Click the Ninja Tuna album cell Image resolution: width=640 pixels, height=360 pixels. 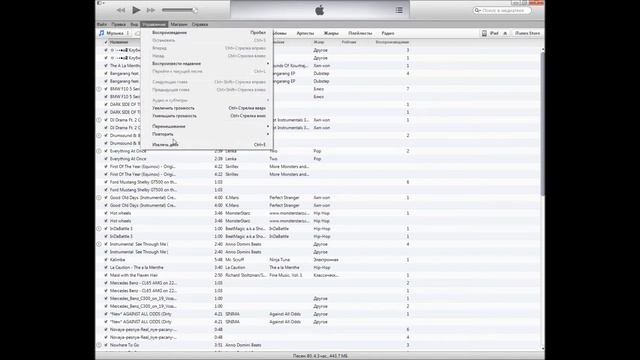[x=280, y=260]
